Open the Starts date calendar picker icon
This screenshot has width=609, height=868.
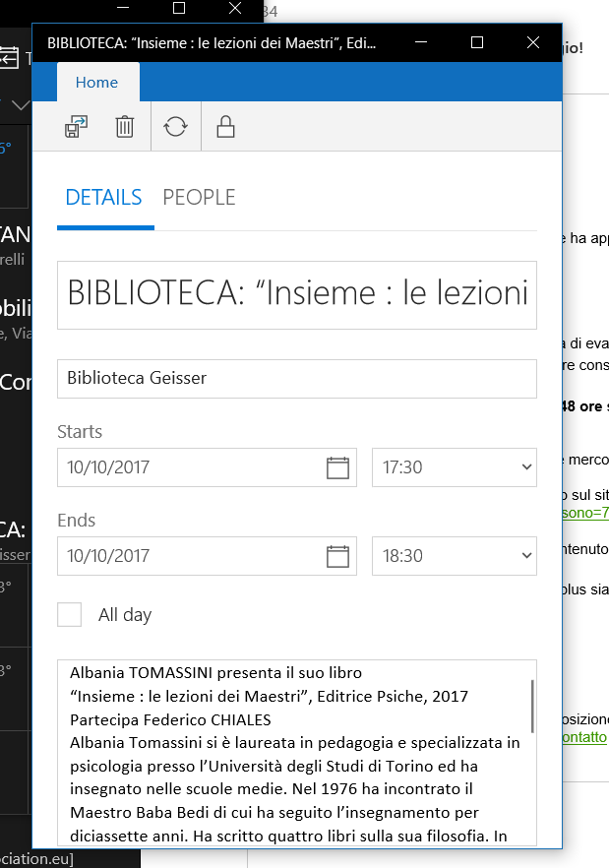[x=337, y=467]
